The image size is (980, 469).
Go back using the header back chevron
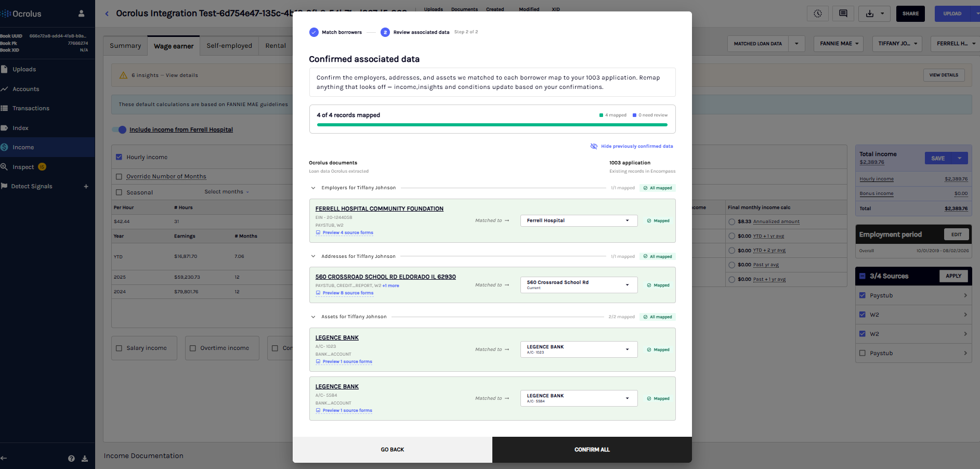point(107,14)
